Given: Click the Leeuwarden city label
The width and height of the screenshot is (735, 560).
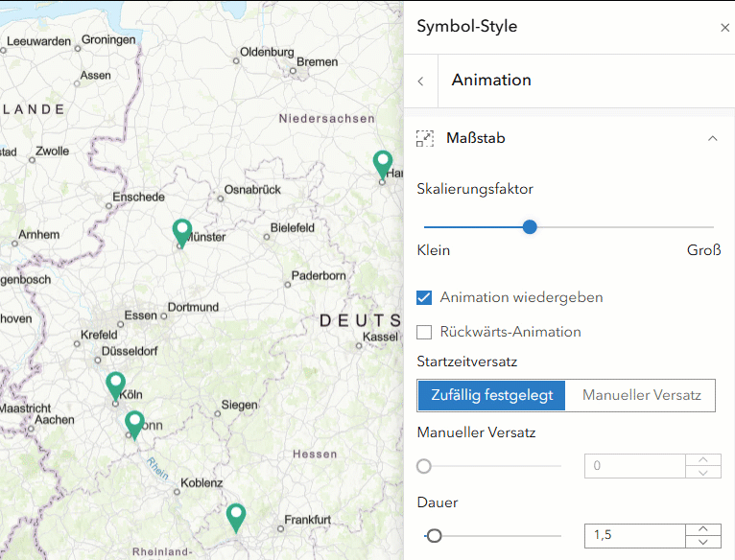Looking at the screenshot, I should click(x=38, y=41).
